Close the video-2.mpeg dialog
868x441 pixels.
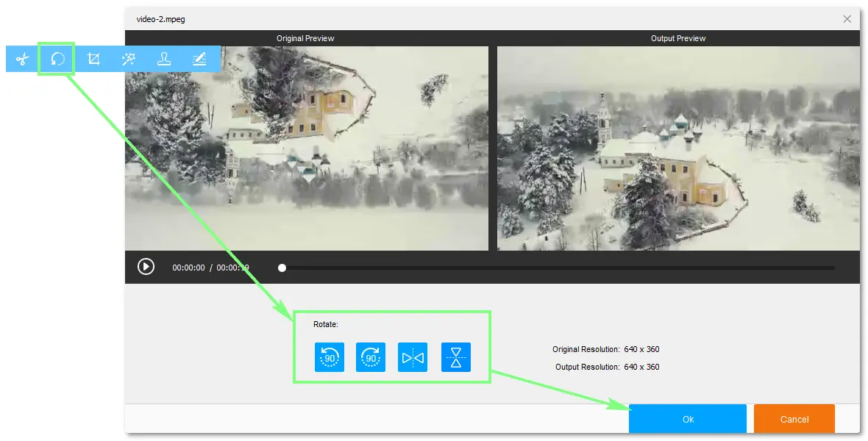[848, 19]
